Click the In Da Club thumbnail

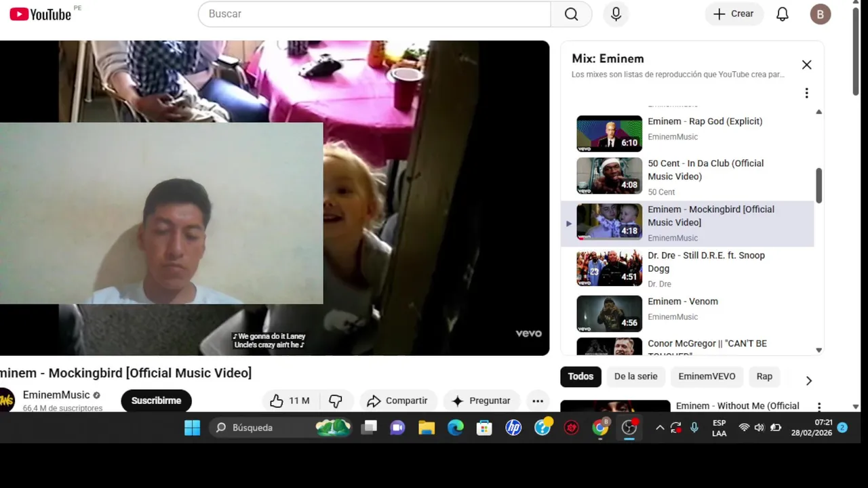[x=609, y=176]
